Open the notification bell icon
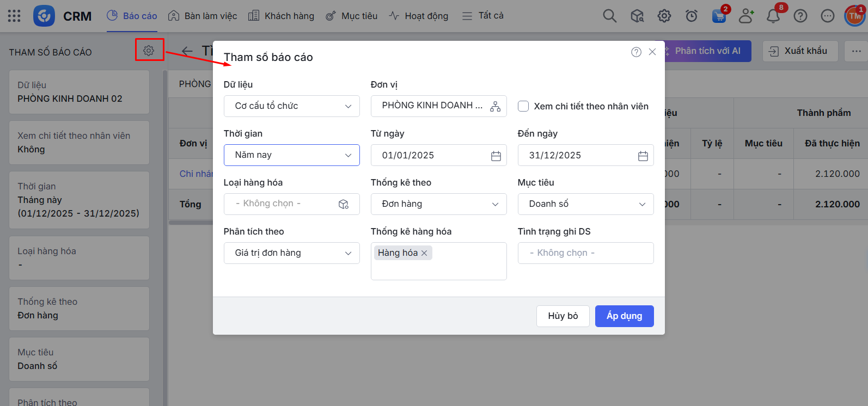 click(x=773, y=16)
